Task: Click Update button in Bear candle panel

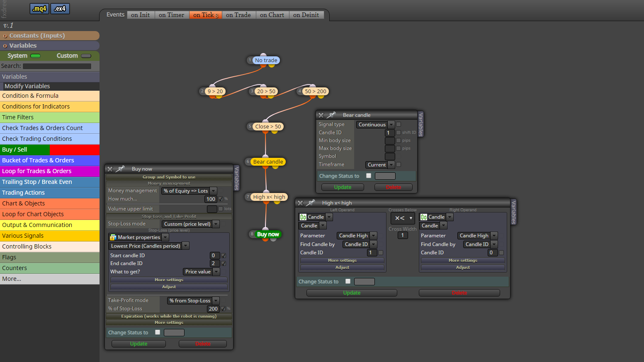Action: (343, 187)
